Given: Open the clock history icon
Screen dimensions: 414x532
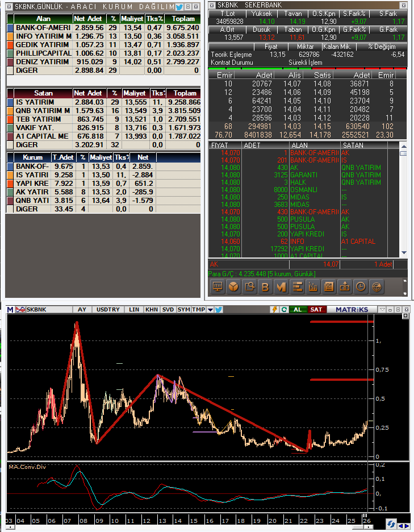Looking at the screenshot, I should 361,287.
